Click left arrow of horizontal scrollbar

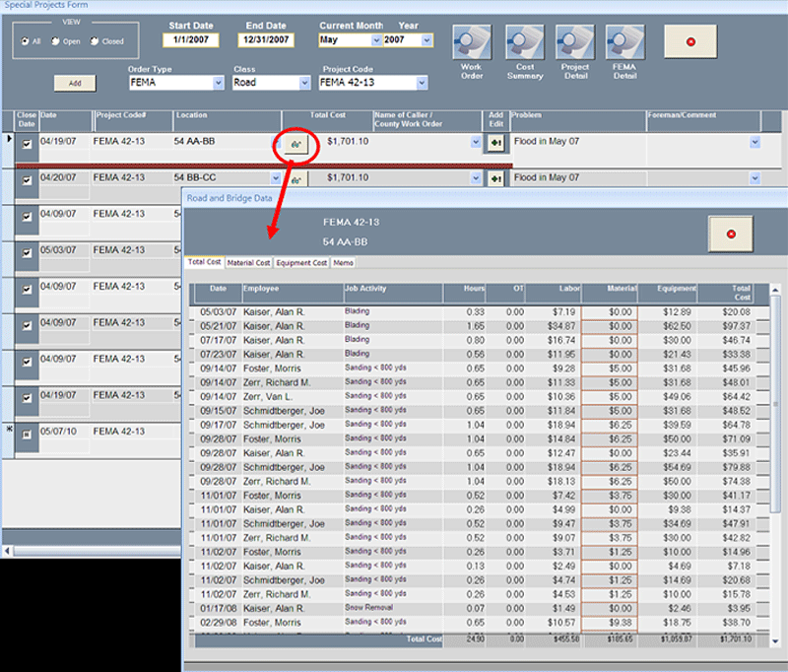pos(7,552)
